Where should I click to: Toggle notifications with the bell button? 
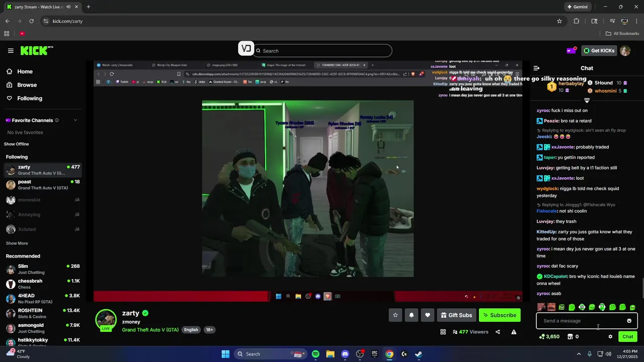(x=412, y=315)
